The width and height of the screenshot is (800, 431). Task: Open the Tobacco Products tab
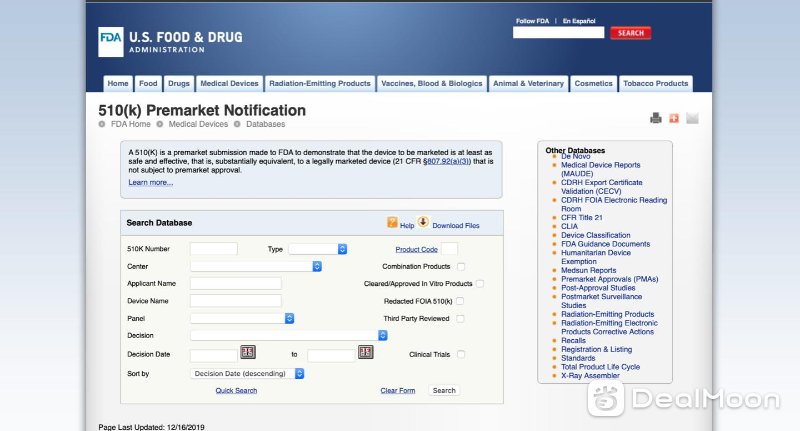click(656, 84)
